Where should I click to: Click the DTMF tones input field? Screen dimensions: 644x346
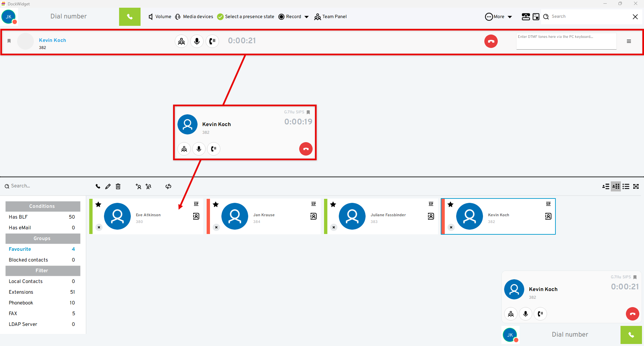pyautogui.click(x=566, y=41)
